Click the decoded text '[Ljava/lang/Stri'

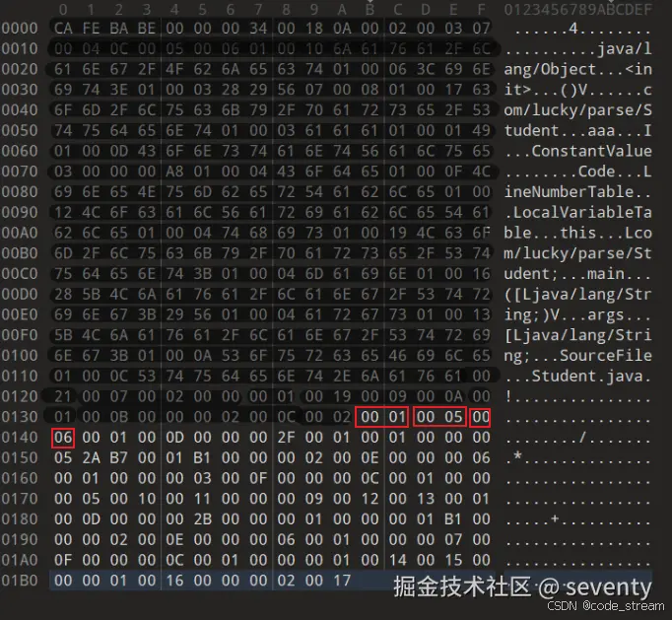pos(578,335)
